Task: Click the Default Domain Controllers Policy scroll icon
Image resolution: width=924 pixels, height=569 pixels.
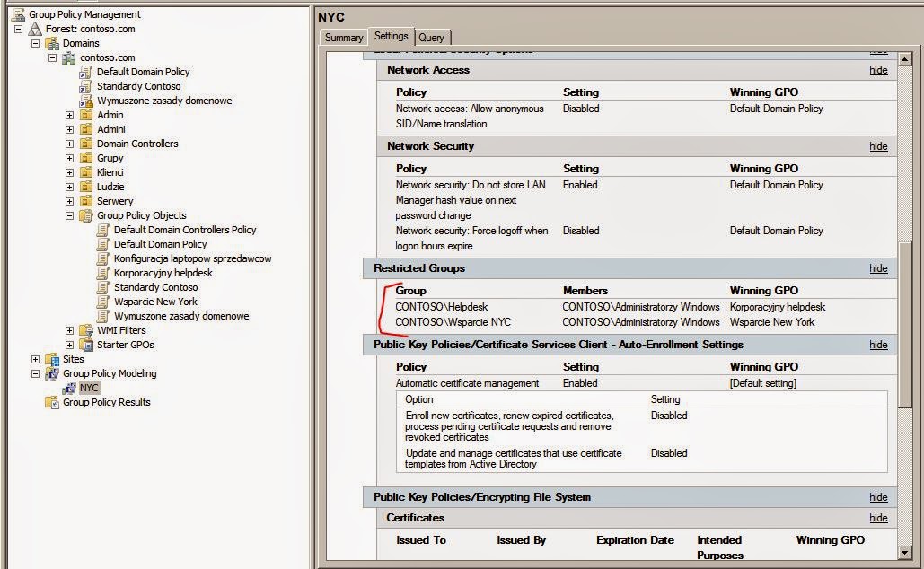Action: coord(103,230)
